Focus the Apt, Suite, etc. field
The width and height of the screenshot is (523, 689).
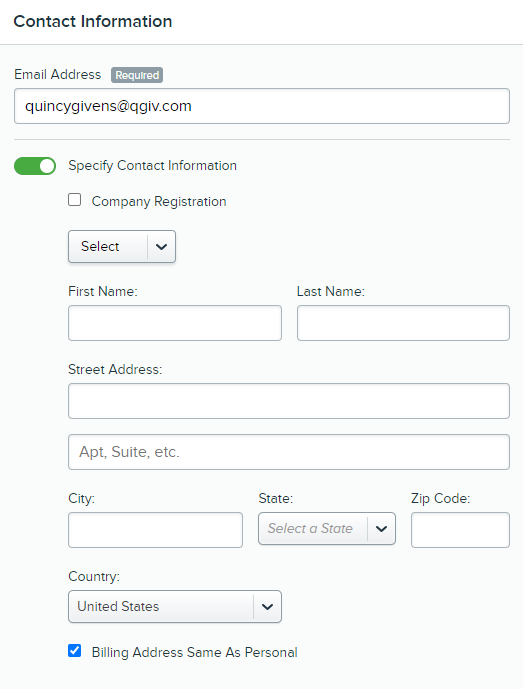tap(289, 452)
